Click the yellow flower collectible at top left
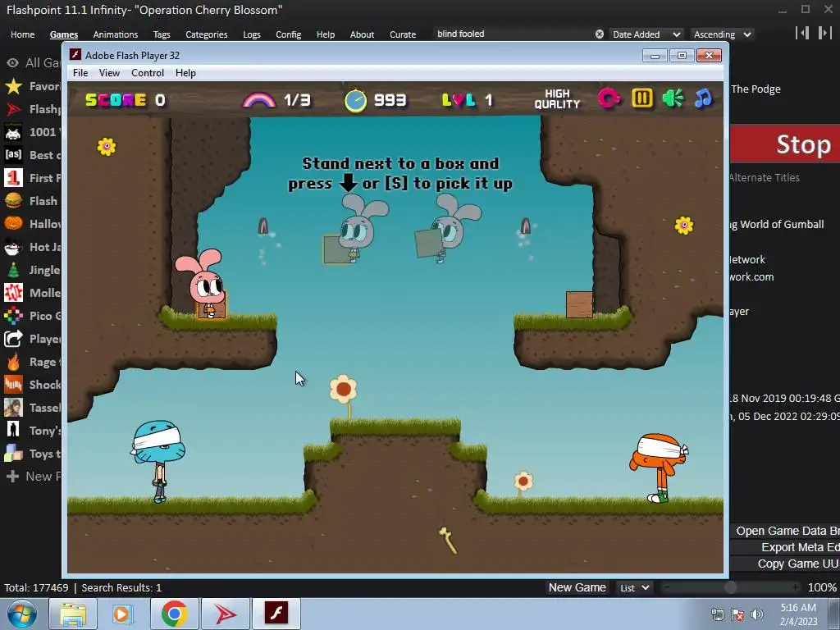Viewport: 840px width, 630px height. [107, 146]
